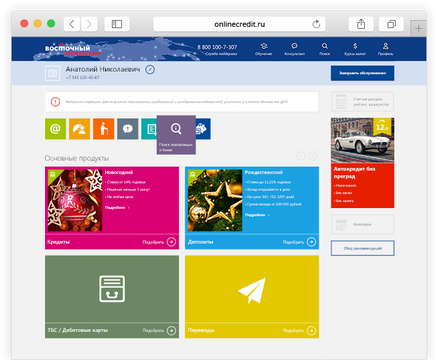Edit client name with pencil icon
This screenshot has width=438, height=360.
[x=150, y=70]
